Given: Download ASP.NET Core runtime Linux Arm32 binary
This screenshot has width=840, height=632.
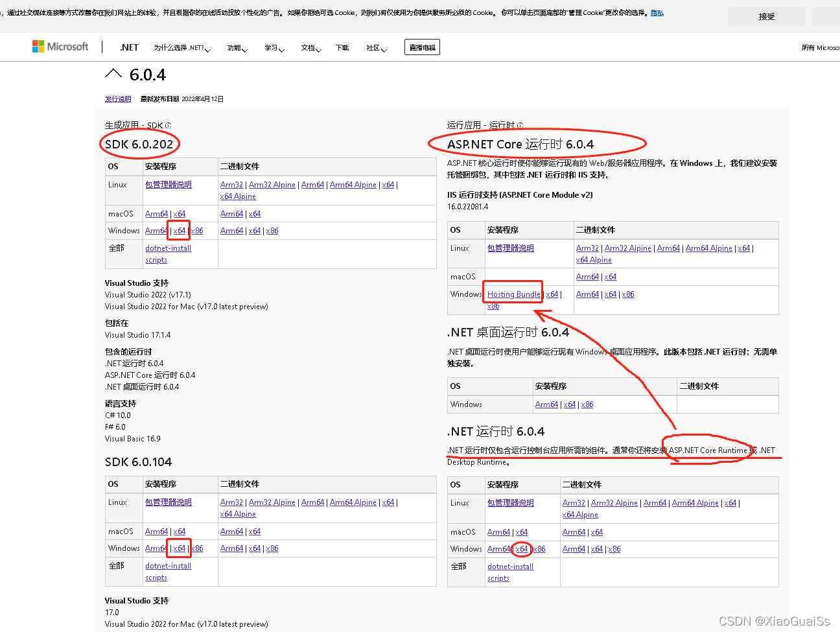Looking at the screenshot, I should (587, 248).
